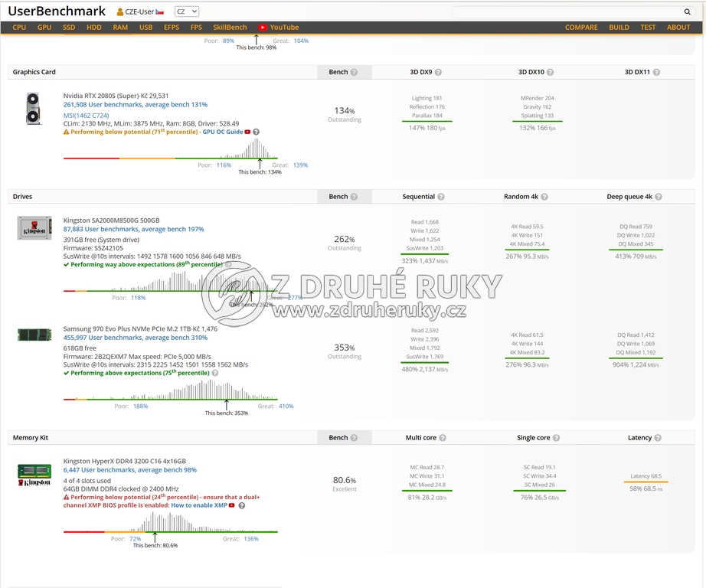This screenshot has height=588, width=706.
Task: Click the Poor 89% link near the top
Action: (228, 41)
